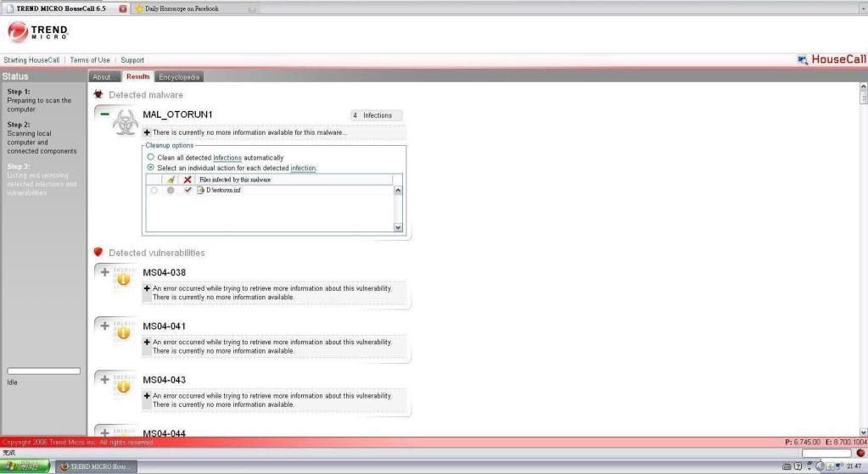Expand the MS04-043 vulnerability entry
This screenshot has width=868, height=474.
tap(104, 379)
